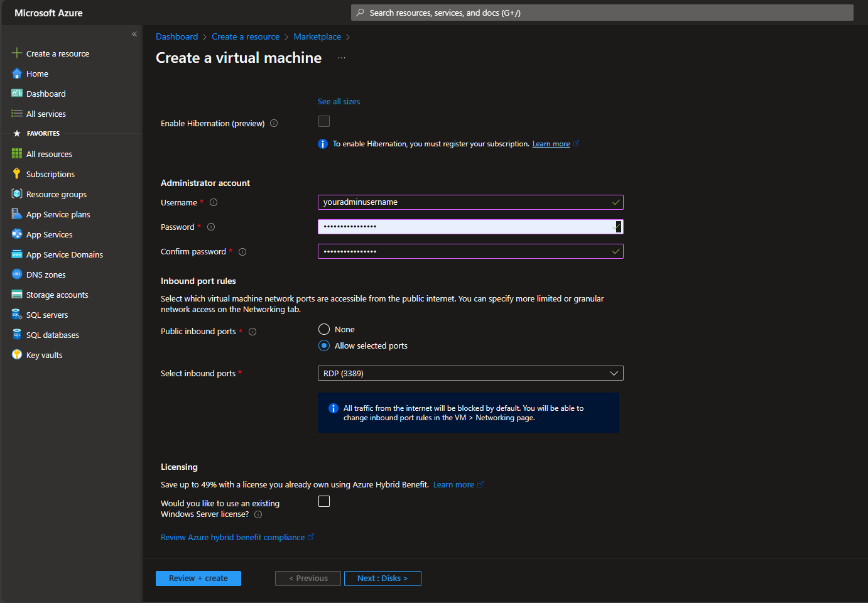Click the App Services globe icon
868x603 pixels.
[17, 234]
